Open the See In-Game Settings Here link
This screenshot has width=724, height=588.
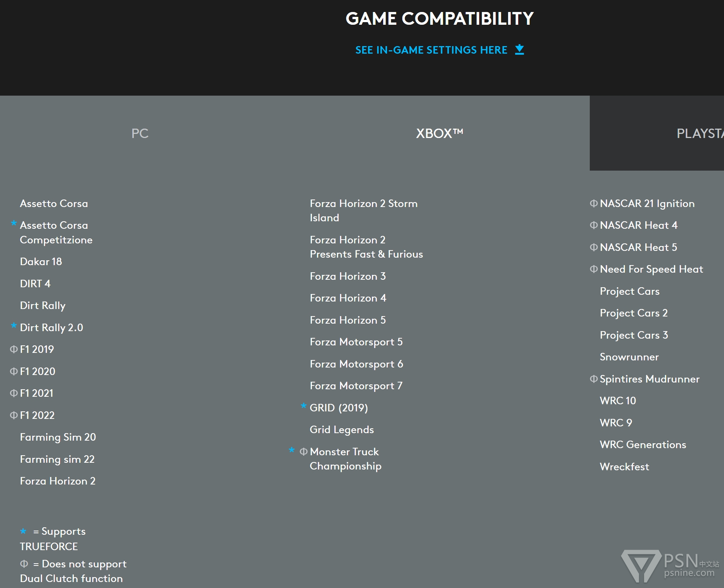[x=439, y=50]
